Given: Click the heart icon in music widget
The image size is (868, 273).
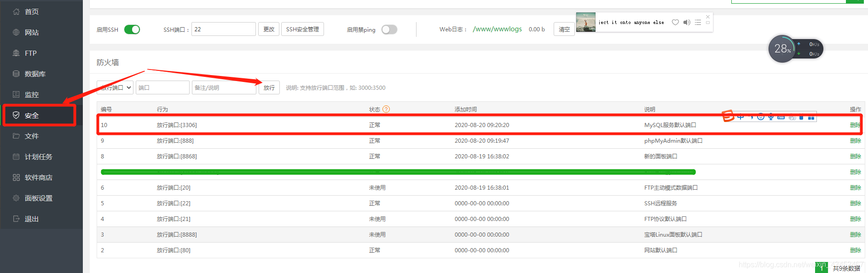Looking at the screenshot, I should pyautogui.click(x=675, y=22).
